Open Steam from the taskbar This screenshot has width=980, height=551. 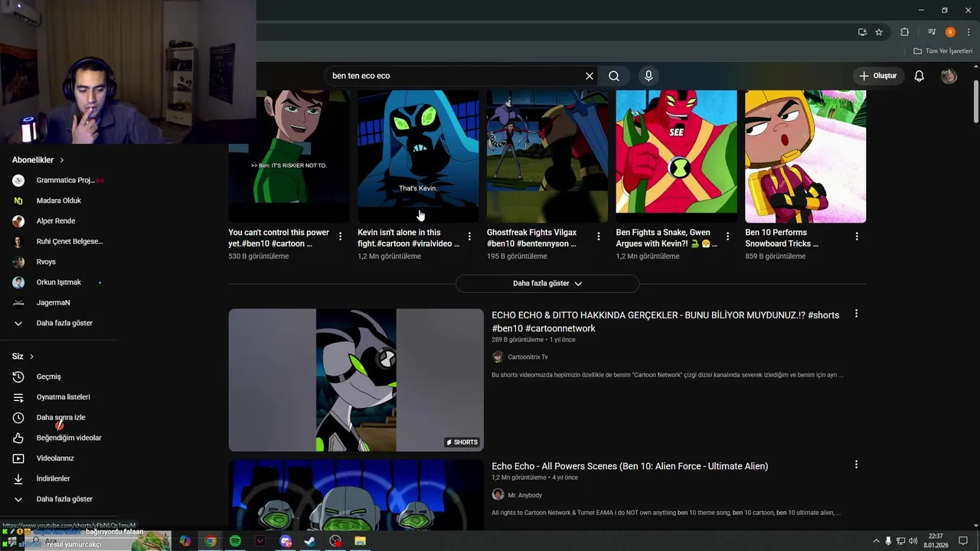click(310, 541)
